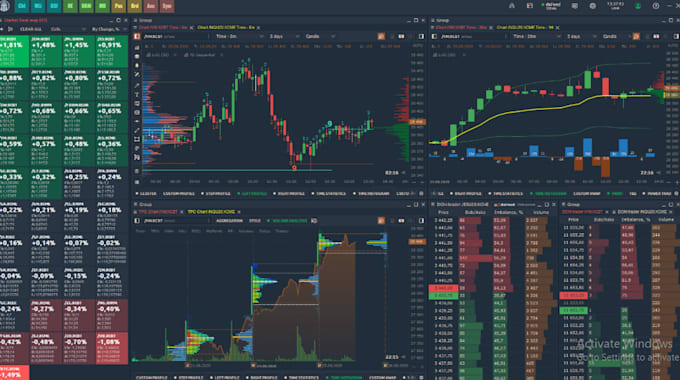680x380 pixels.
Task: Click Imbalance, % column header in first DOM
Action: point(508,213)
